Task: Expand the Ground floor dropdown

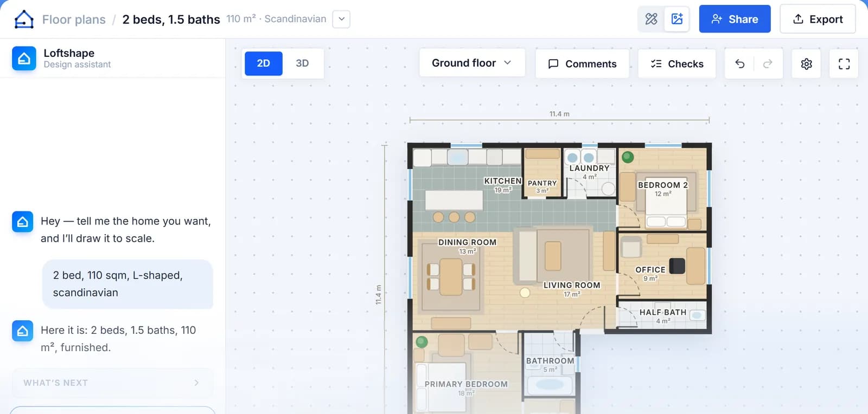Action: pos(471,63)
